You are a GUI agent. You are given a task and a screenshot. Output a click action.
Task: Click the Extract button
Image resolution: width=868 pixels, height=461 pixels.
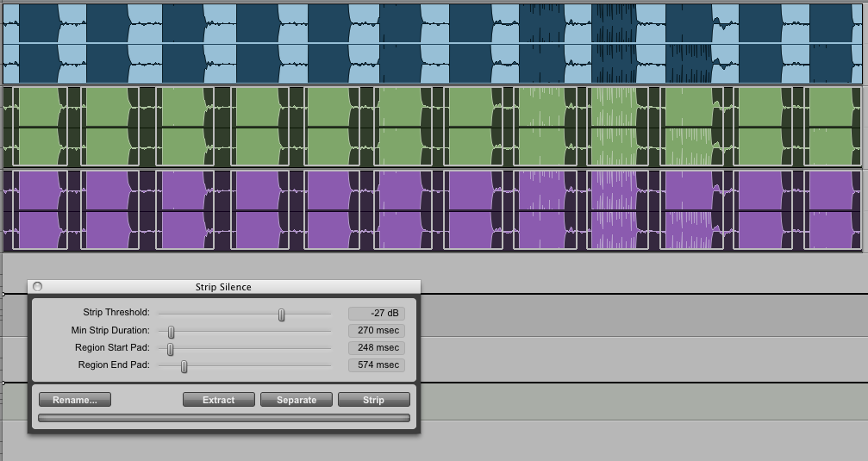(219, 400)
